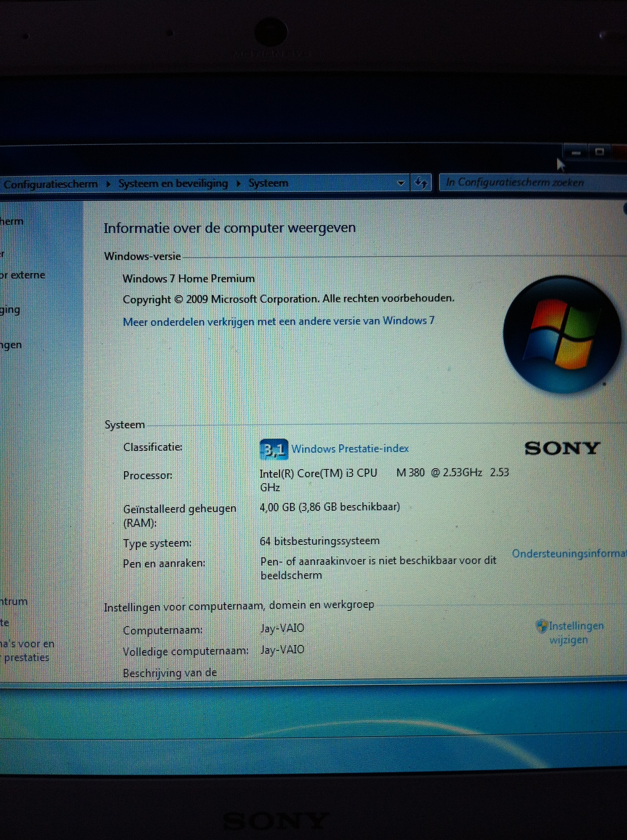Open Ondersteuningsinformatie link
The height and width of the screenshot is (840, 627).
click(x=569, y=554)
